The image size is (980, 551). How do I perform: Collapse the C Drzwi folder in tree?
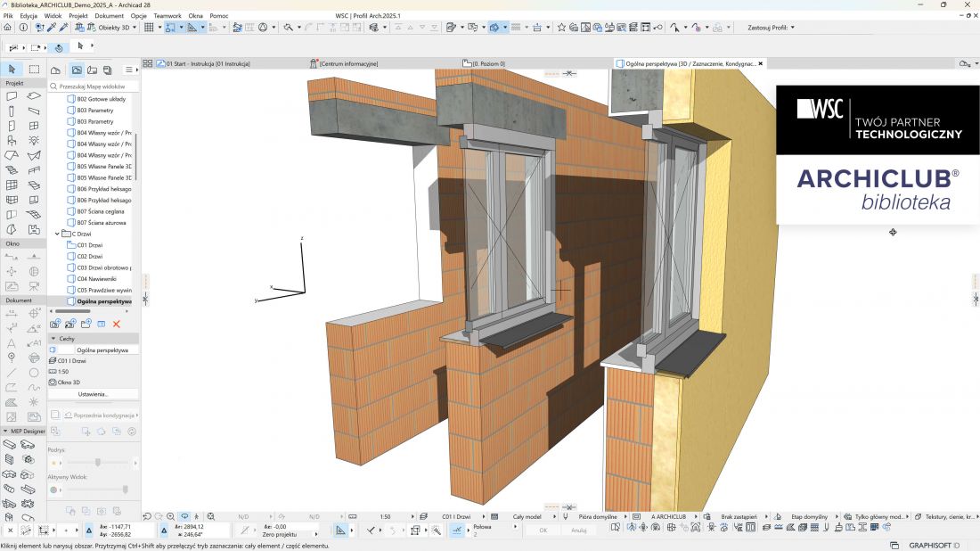coord(58,234)
